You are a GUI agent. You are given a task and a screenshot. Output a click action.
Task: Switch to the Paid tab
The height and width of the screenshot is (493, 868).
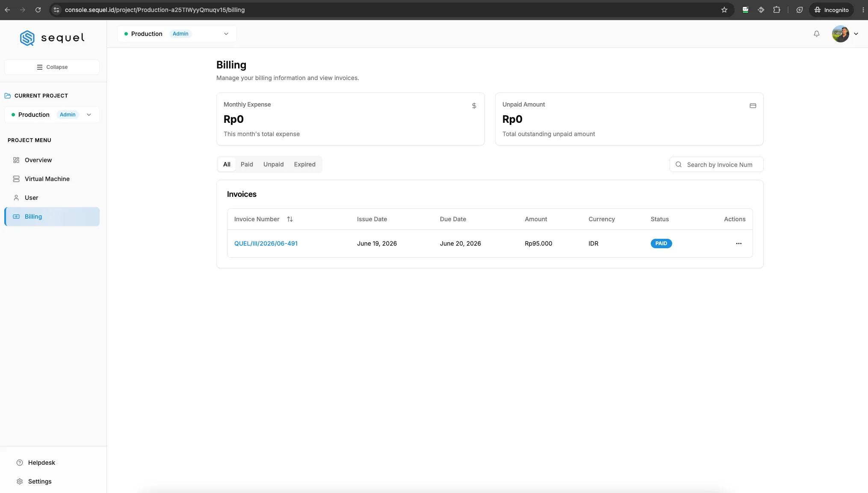(x=247, y=164)
